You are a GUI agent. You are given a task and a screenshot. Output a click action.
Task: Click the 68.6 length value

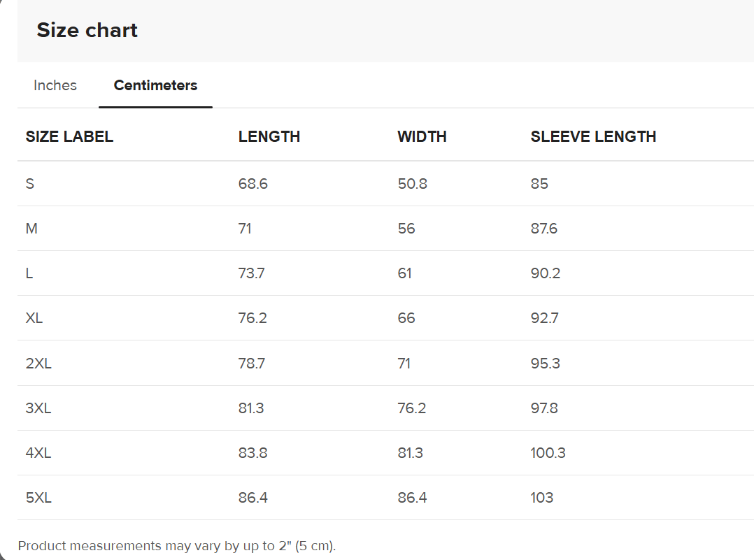253,184
